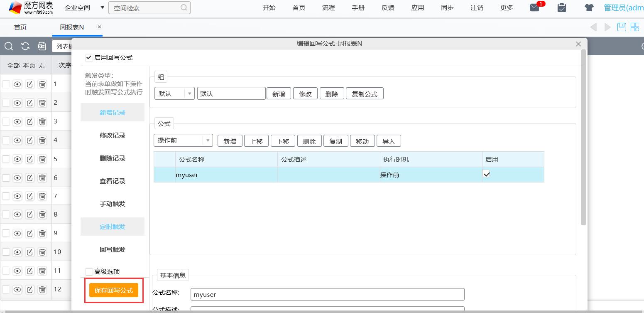
Task: Click the magnifier in the 空间检索 search box
Action: [184, 8]
